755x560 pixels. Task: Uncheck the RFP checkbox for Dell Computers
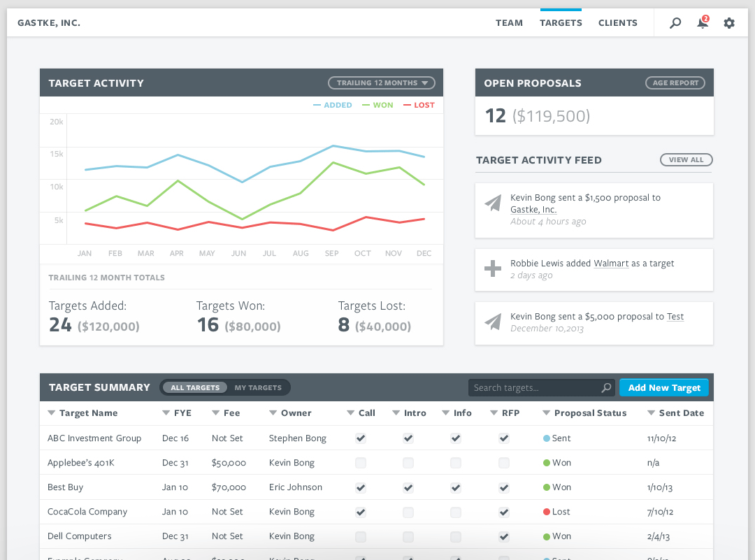tap(503, 536)
